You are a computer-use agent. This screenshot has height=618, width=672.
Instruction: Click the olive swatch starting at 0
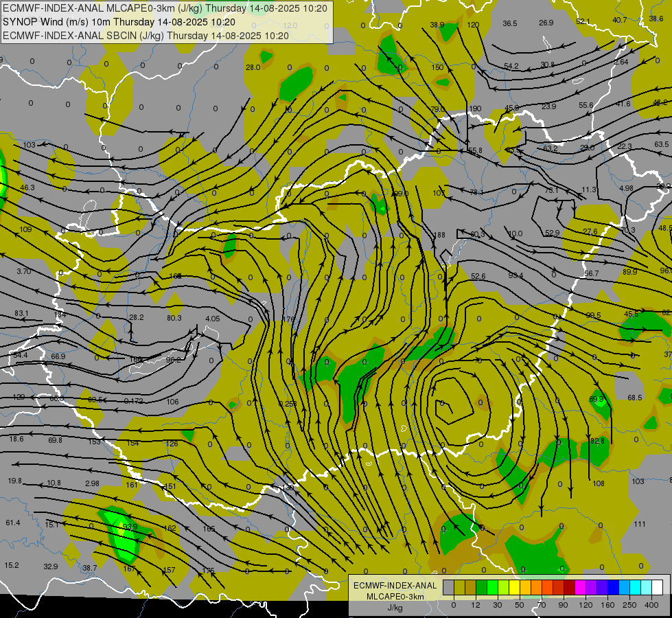(459, 587)
